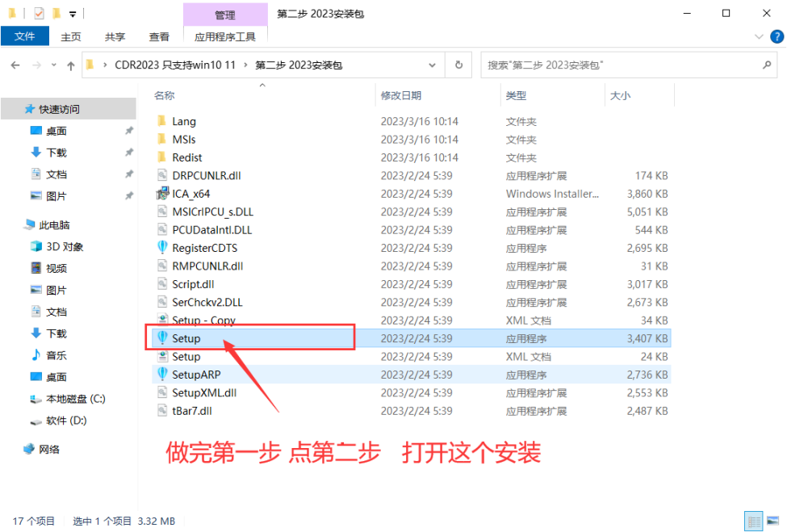The image size is (787, 532).
Task: Click the Setup application balloon icon
Action: pos(162,338)
